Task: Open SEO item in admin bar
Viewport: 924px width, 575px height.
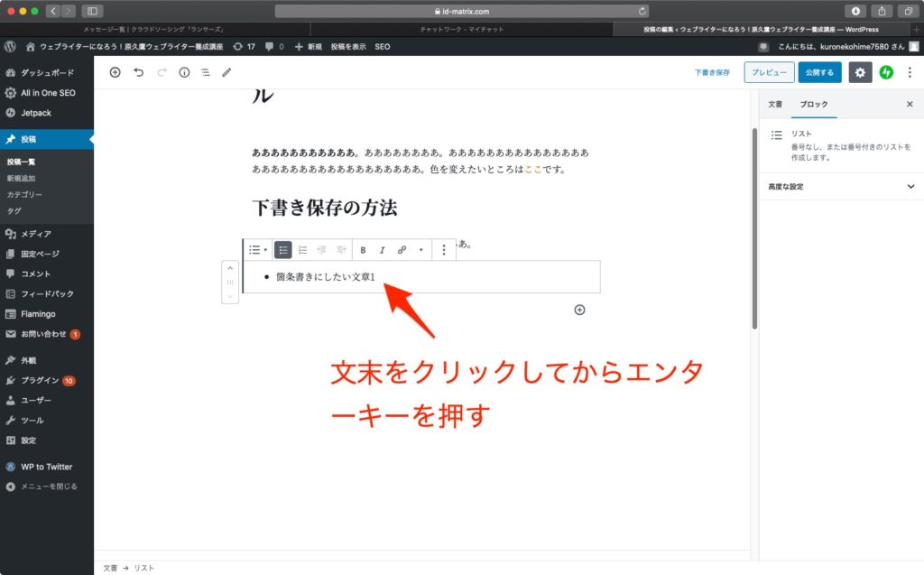Action: pyautogui.click(x=383, y=47)
